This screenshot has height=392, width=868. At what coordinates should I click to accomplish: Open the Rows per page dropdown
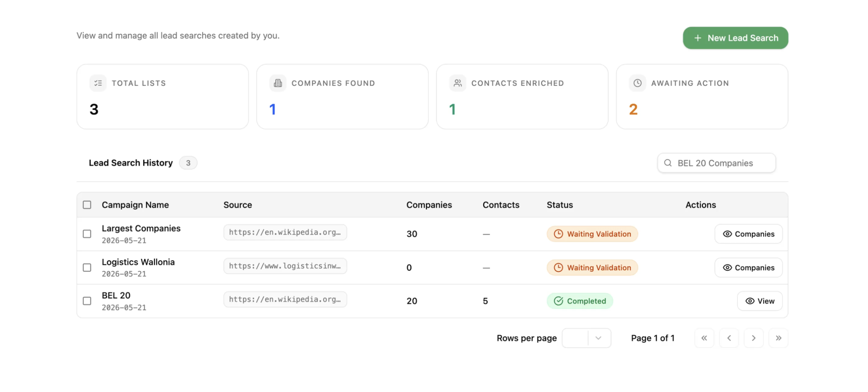pos(586,338)
